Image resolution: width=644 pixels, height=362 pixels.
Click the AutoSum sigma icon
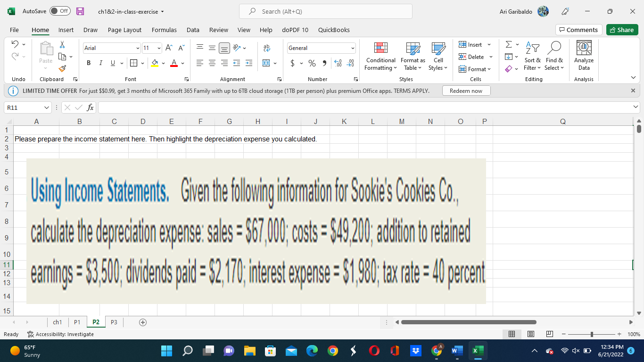pyautogui.click(x=508, y=45)
